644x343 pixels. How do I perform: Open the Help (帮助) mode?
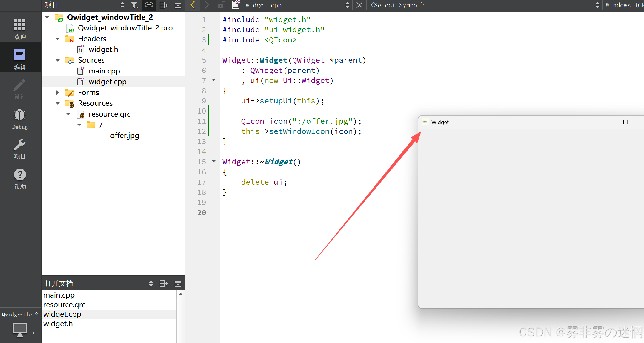[20, 179]
